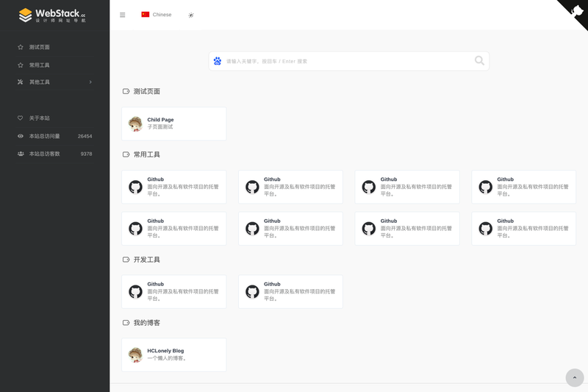The image size is (588, 392).
Task: Click the magnifier search icon
Action: pos(479,61)
